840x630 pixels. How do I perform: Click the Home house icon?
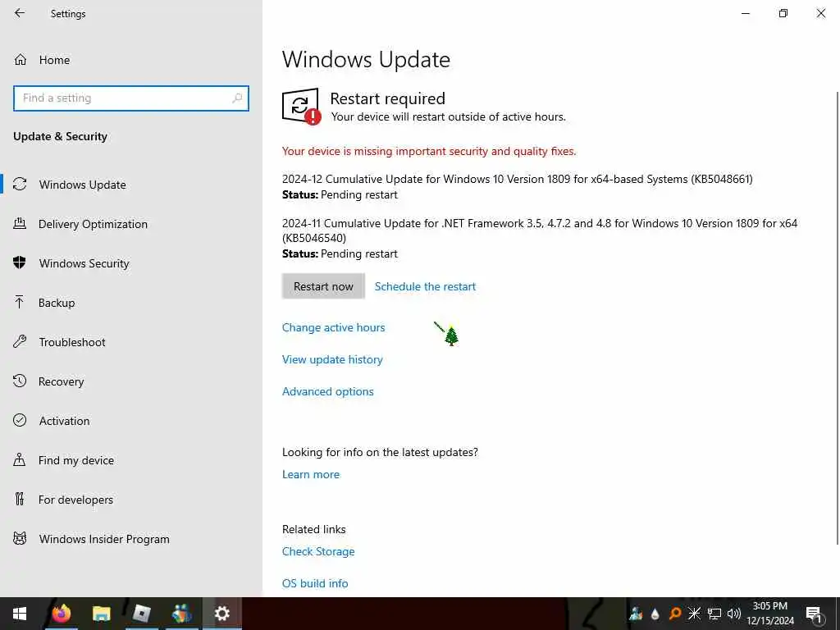point(21,59)
